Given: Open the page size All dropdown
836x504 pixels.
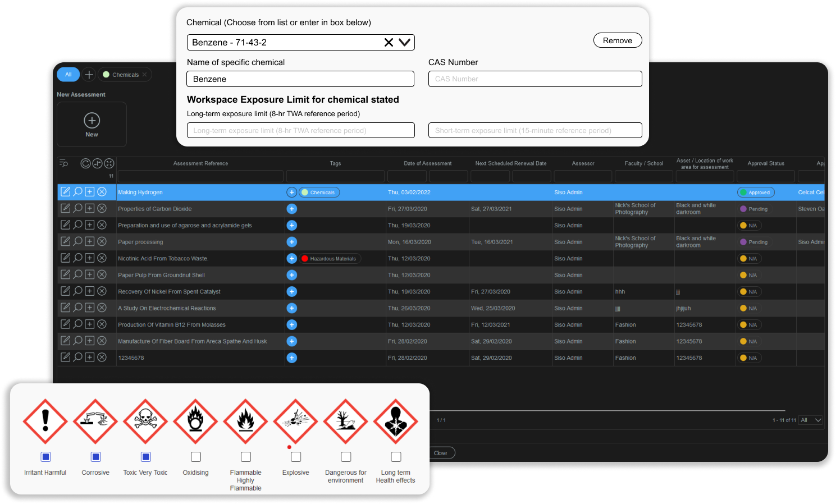Looking at the screenshot, I should [x=810, y=420].
